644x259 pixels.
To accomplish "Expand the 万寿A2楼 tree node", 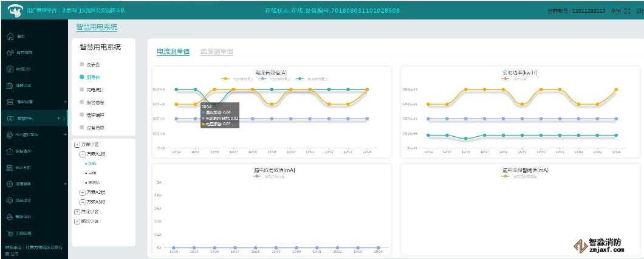I will tap(83, 192).
